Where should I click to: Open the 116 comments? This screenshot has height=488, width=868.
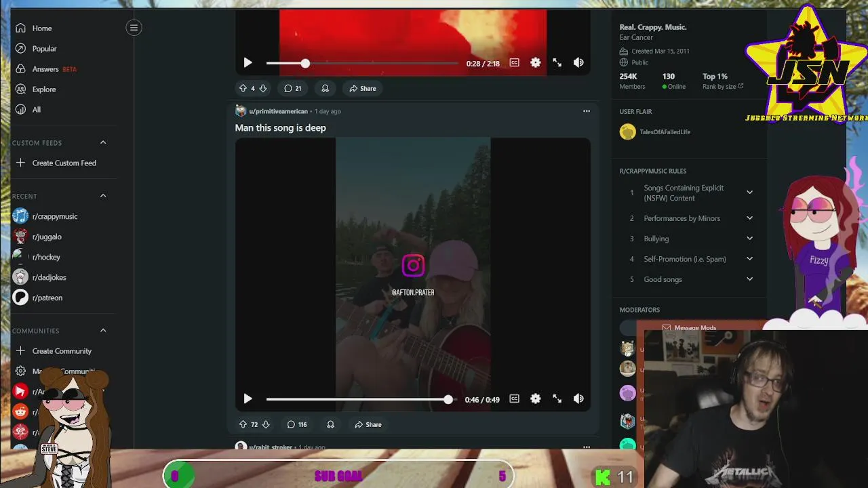point(296,424)
